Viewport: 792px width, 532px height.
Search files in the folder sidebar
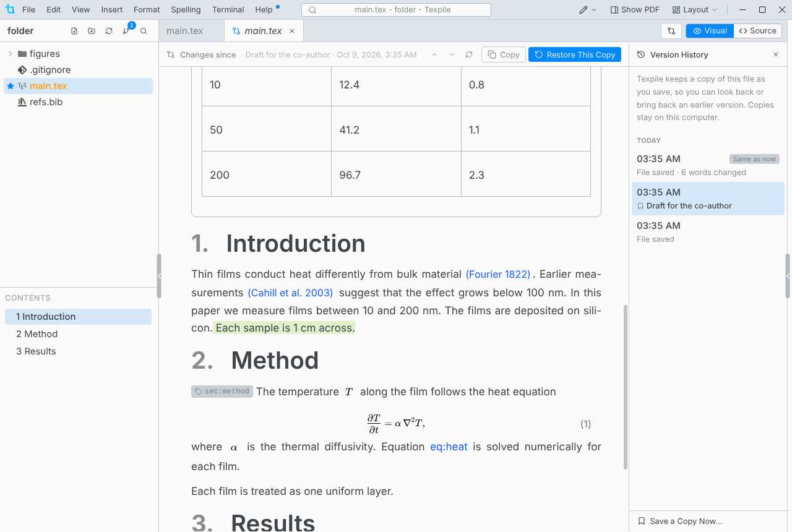144,31
